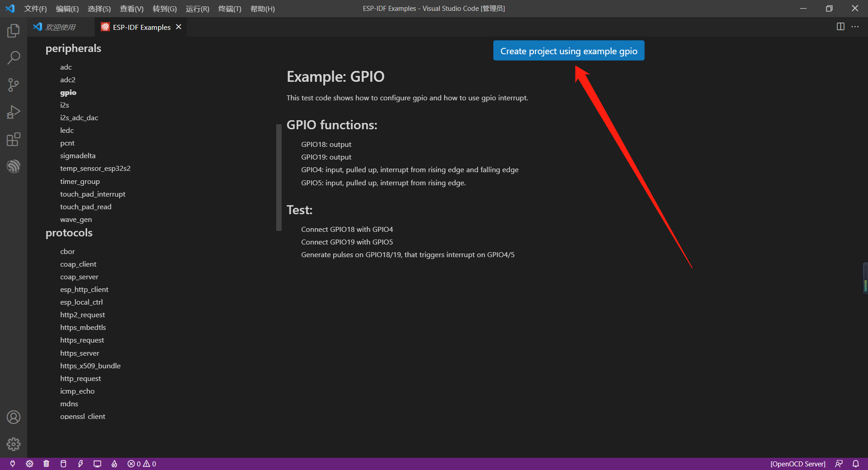Select the adc2 example
This screenshot has height=470, width=868.
(x=68, y=80)
